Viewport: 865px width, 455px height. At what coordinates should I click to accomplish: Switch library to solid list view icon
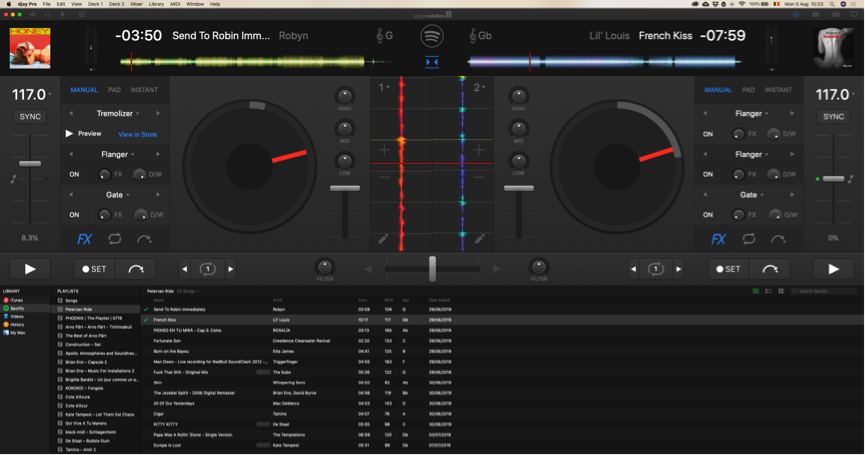756,291
